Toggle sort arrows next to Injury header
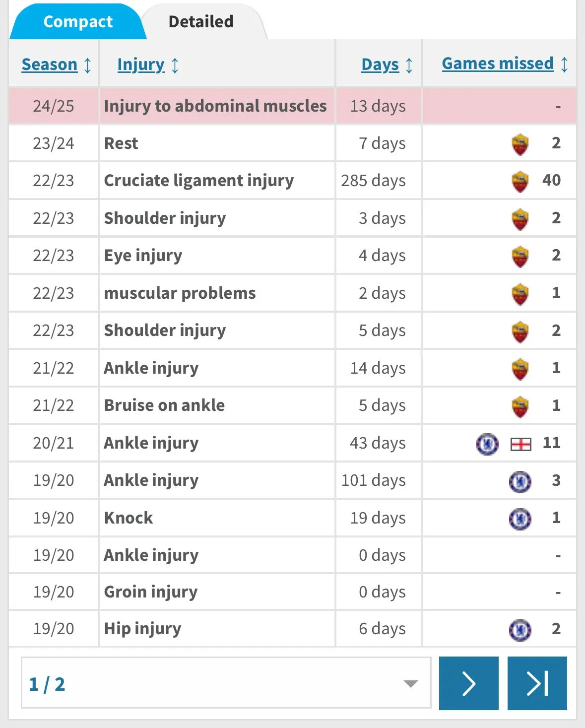 pos(175,65)
